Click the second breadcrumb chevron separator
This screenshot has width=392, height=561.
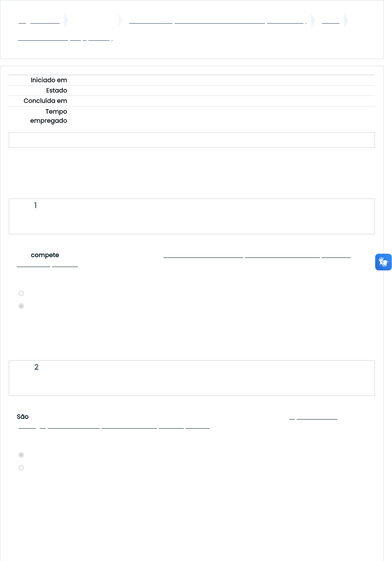click(x=121, y=21)
